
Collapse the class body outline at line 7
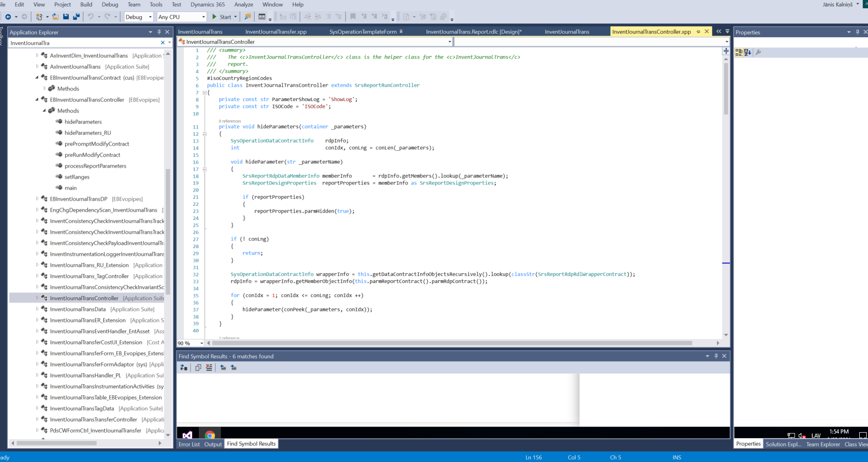coord(205,92)
